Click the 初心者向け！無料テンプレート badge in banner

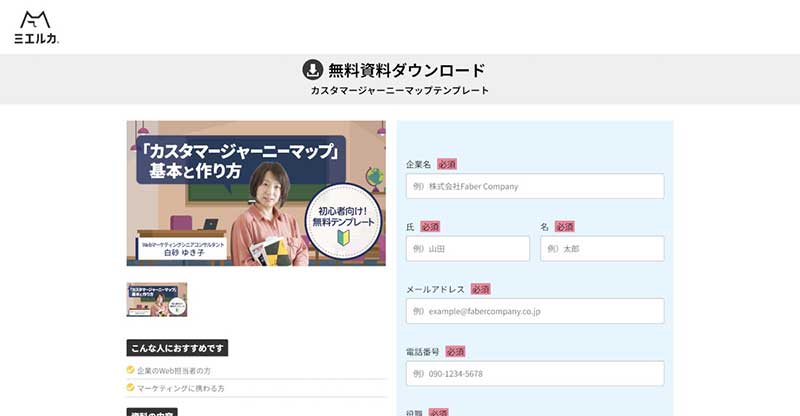coord(343,222)
